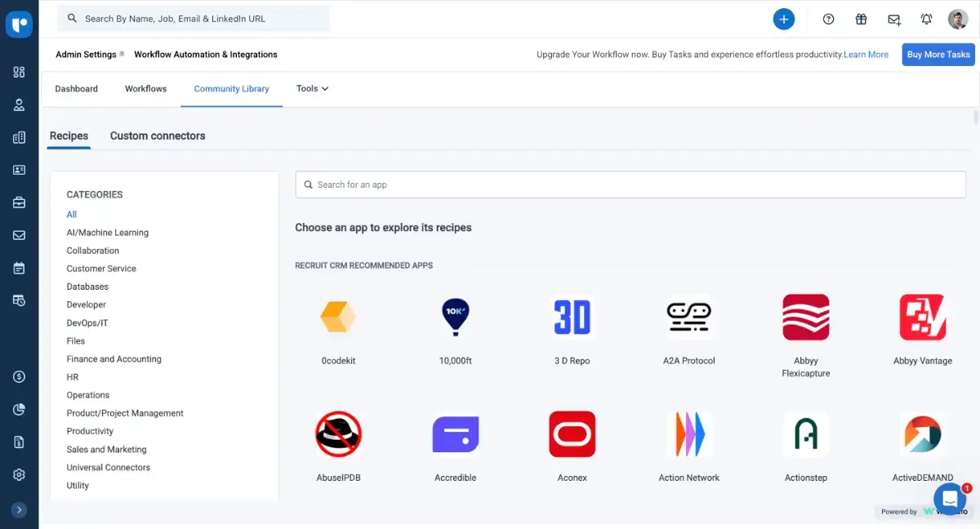The image size is (980, 529).
Task: Select the ActiveDEMAND app icon
Action: [x=923, y=434]
